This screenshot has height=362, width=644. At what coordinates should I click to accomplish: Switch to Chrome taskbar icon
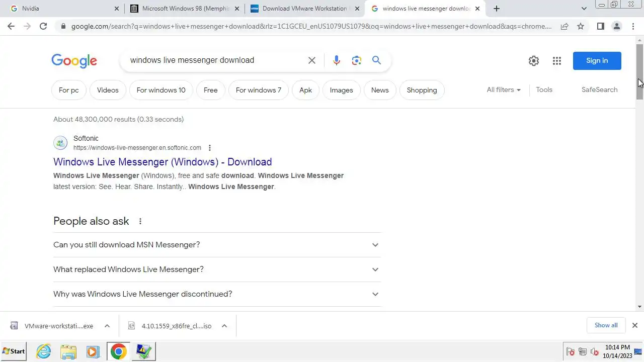[x=119, y=351]
